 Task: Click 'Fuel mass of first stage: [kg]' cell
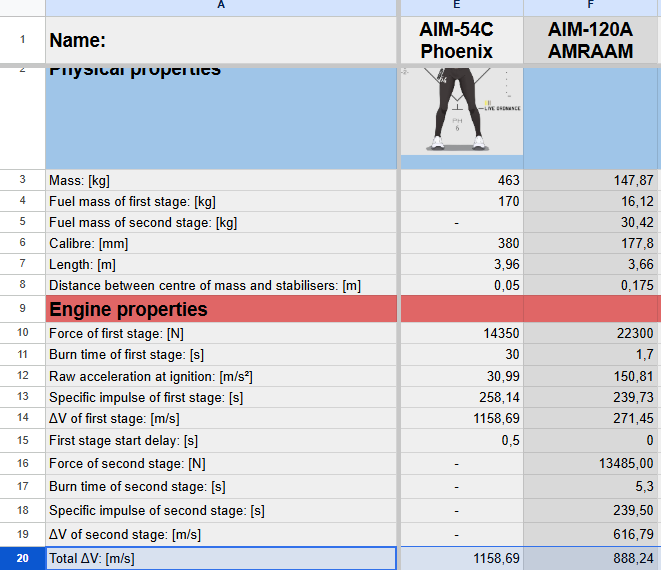221,201
